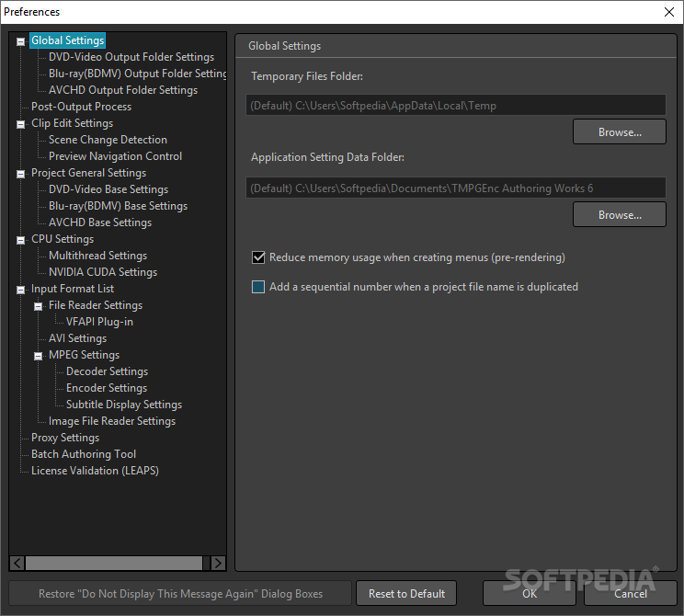The image size is (684, 616).
Task: Click the tree scrollbar left arrow
Action: (17, 564)
